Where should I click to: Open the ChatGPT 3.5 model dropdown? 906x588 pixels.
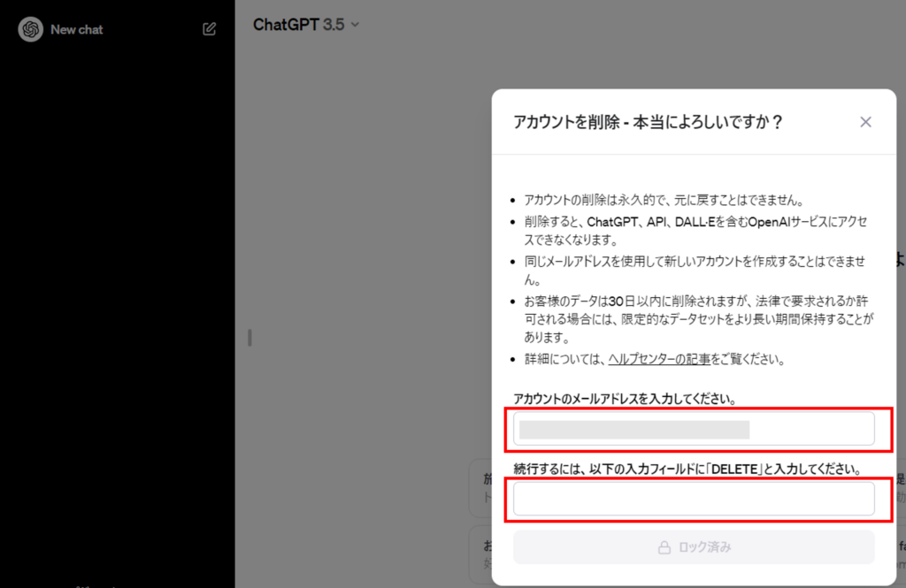[305, 25]
